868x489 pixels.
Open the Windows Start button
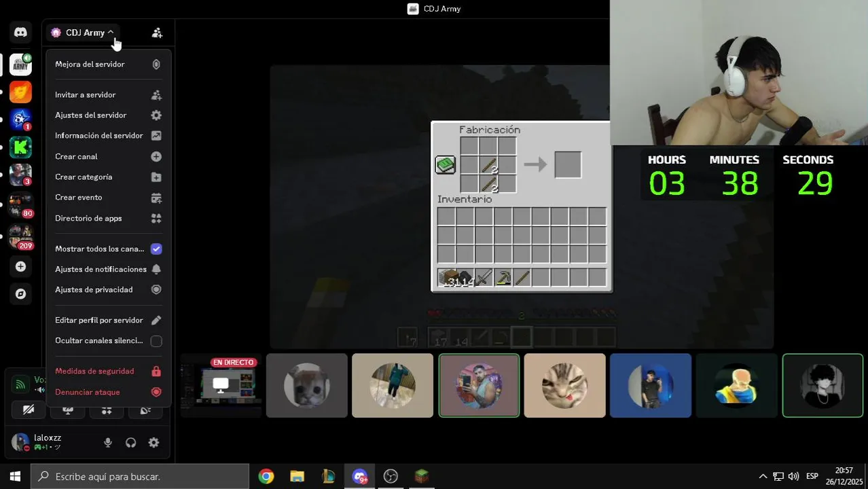tap(15, 476)
